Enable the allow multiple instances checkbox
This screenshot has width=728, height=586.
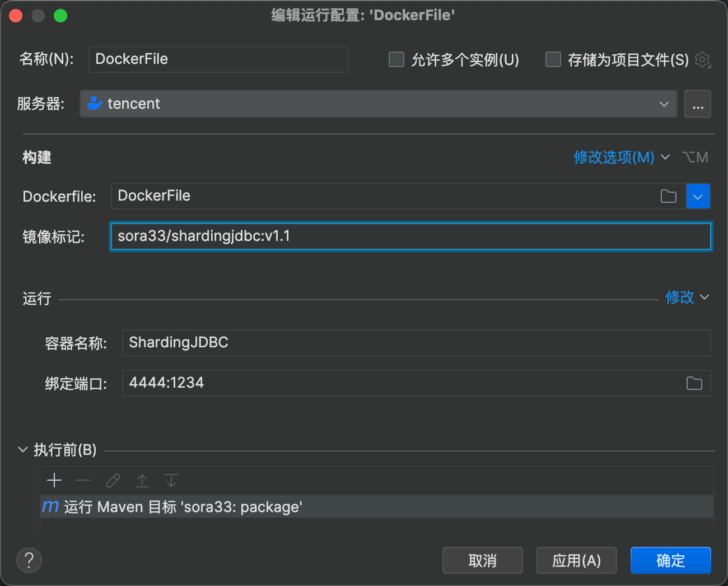click(x=396, y=59)
